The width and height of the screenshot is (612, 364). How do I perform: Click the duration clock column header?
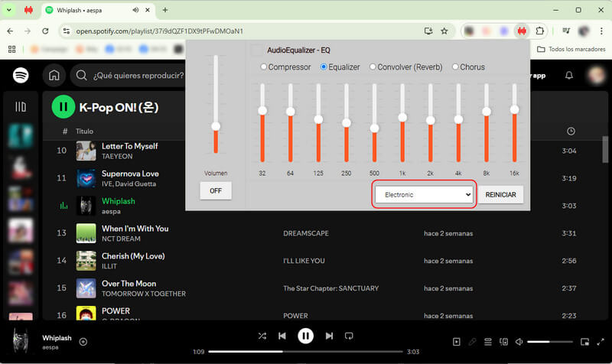point(571,131)
